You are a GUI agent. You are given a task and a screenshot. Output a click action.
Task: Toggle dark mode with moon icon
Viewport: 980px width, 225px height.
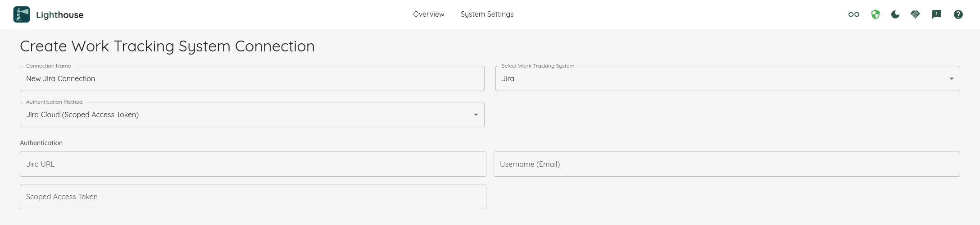895,14
